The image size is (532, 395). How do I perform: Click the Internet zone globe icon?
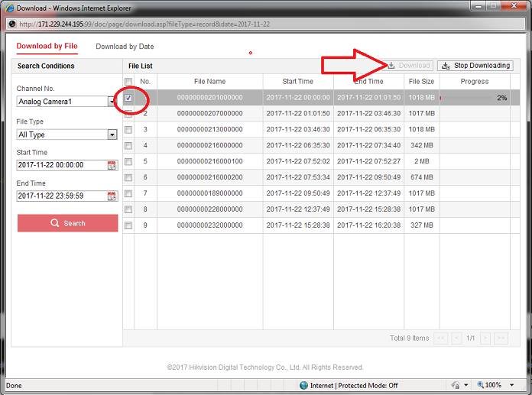tap(303, 386)
